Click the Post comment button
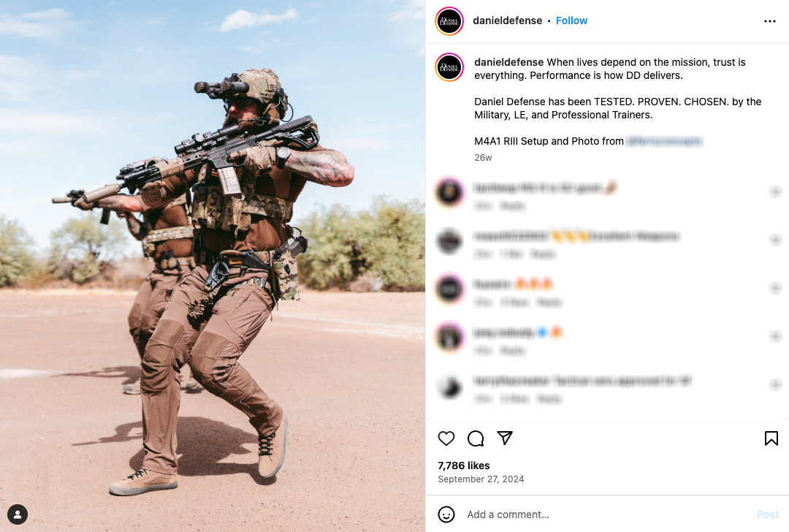 click(x=767, y=514)
